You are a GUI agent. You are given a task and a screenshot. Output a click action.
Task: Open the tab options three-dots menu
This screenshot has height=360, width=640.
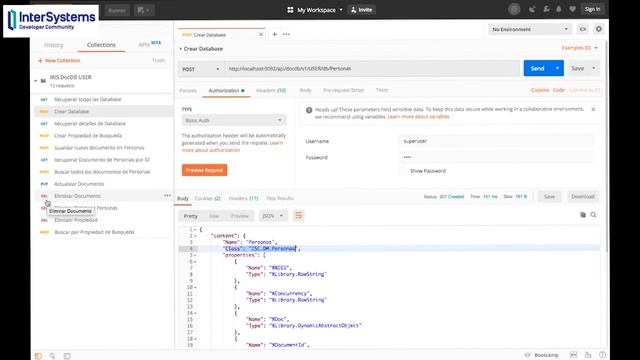[x=286, y=34]
